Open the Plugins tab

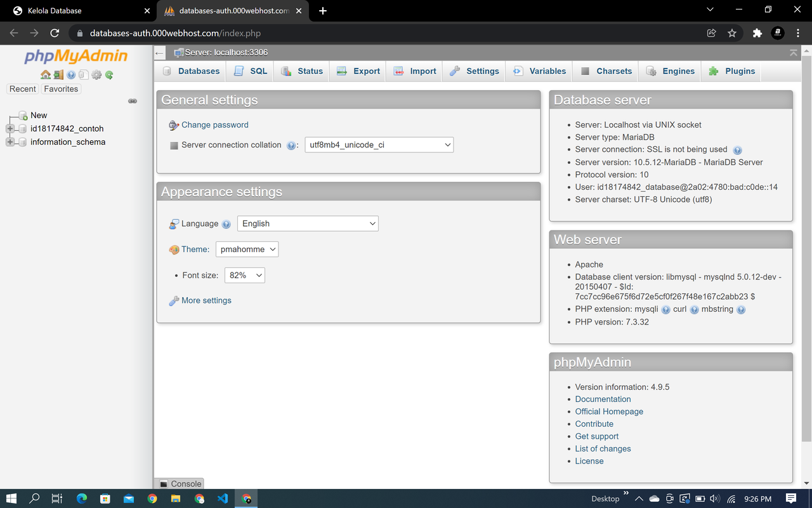pos(731,71)
